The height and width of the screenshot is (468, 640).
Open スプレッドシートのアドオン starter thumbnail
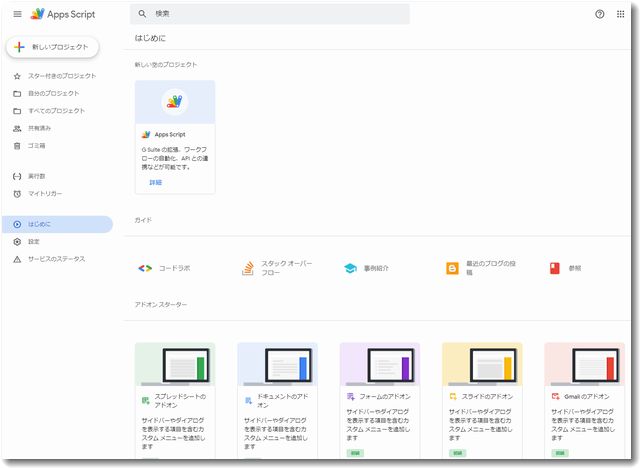pos(175,364)
